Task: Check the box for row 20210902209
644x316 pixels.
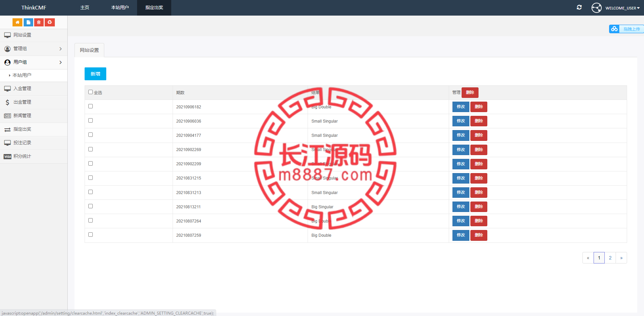Action: 90,164
